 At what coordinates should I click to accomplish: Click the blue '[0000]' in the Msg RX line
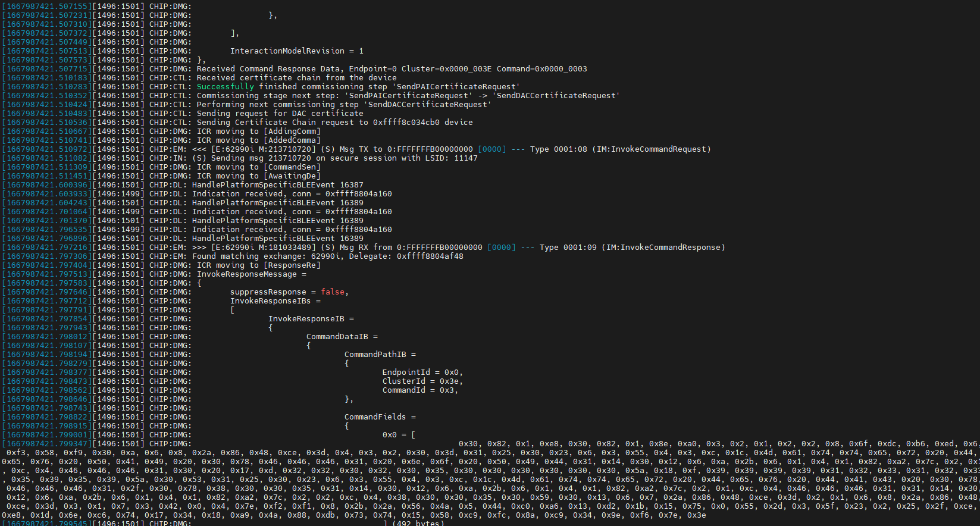click(502, 248)
